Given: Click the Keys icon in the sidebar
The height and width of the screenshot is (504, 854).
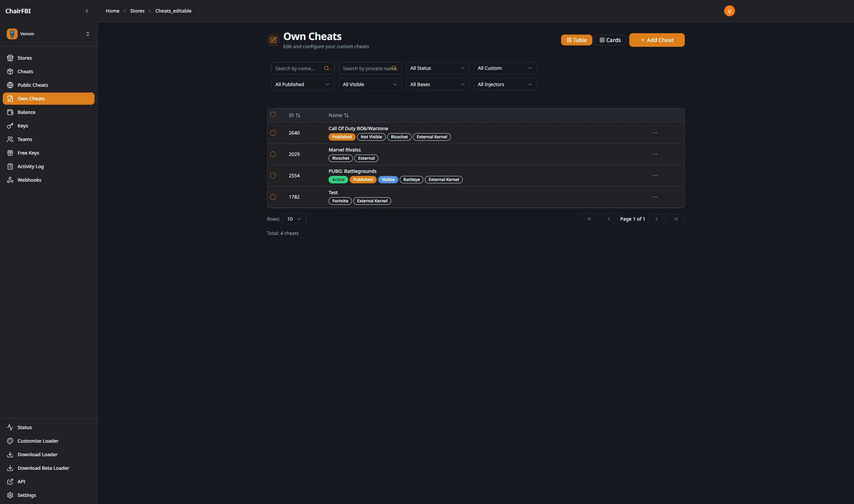Looking at the screenshot, I should pos(11,126).
